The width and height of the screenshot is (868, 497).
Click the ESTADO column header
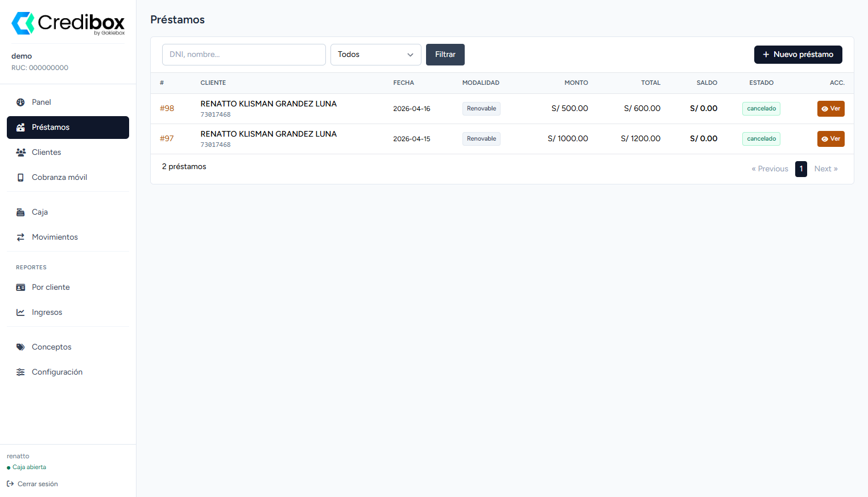tap(761, 83)
